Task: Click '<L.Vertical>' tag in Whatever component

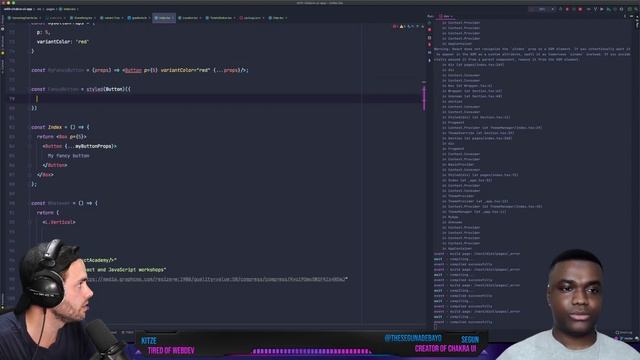Action: 59,222
